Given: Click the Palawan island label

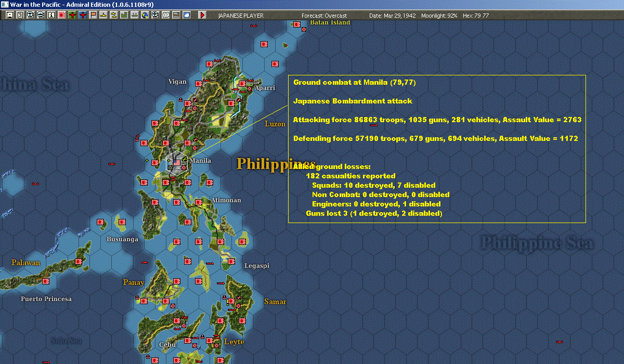Looking at the screenshot, I should 25,263.
